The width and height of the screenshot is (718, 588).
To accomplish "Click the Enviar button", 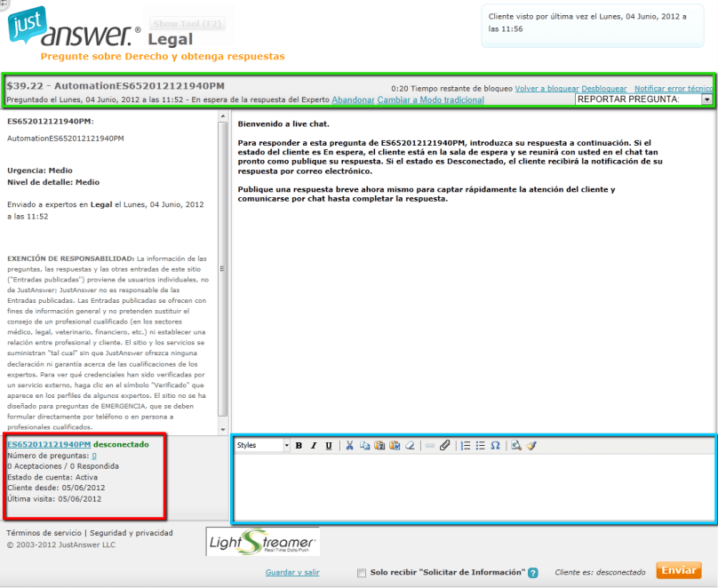I will 678,570.
